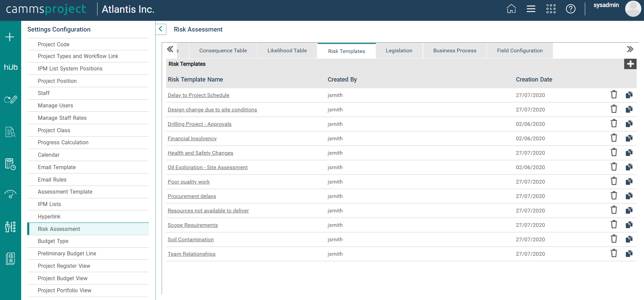
Task: Open Delay to Project Schedule link
Action: pyautogui.click(x=198, y=95)
